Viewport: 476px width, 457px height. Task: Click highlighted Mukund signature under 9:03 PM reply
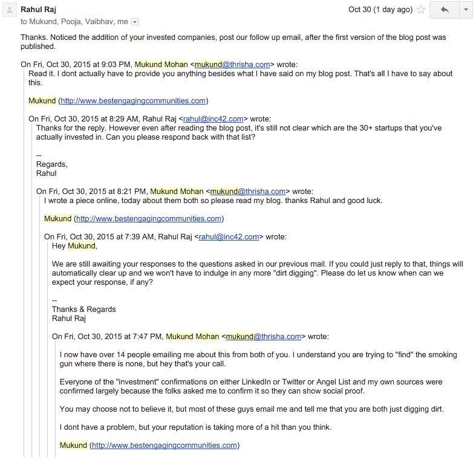[x=42, y=100]
